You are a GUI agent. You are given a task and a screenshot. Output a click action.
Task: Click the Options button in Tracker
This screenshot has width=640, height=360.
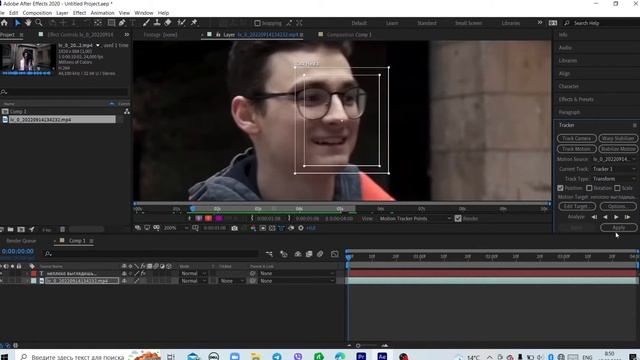pyautogui.click(x=618, y=207)
